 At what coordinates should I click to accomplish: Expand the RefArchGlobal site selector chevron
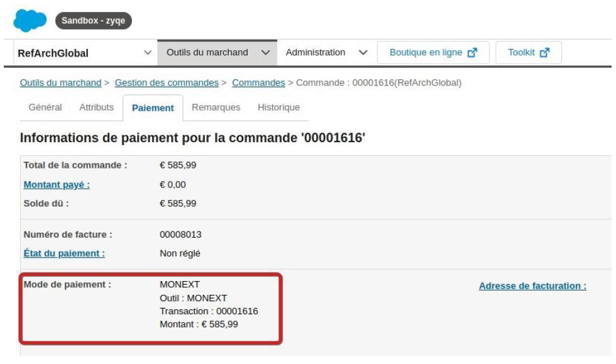tap(148, 52)
